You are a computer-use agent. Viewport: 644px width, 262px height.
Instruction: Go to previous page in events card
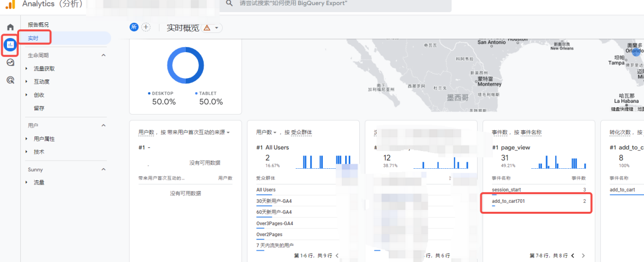573,256
